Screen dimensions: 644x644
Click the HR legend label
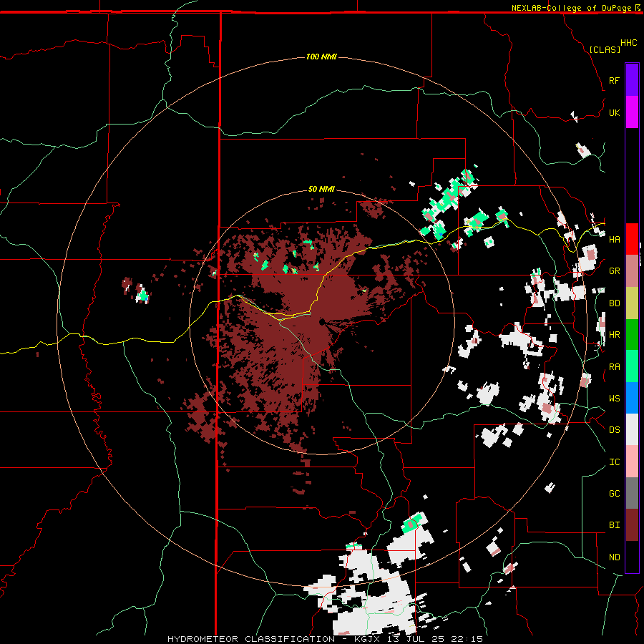(614, 335)
